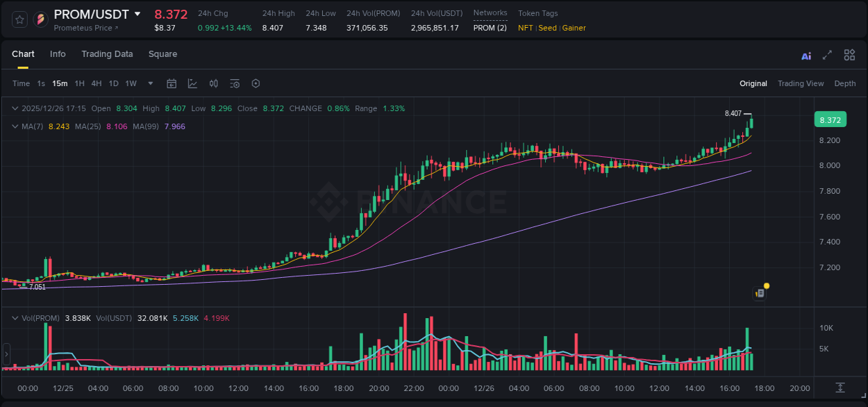Select the chart style icon

pyautogui.click(x=192, y=83)
